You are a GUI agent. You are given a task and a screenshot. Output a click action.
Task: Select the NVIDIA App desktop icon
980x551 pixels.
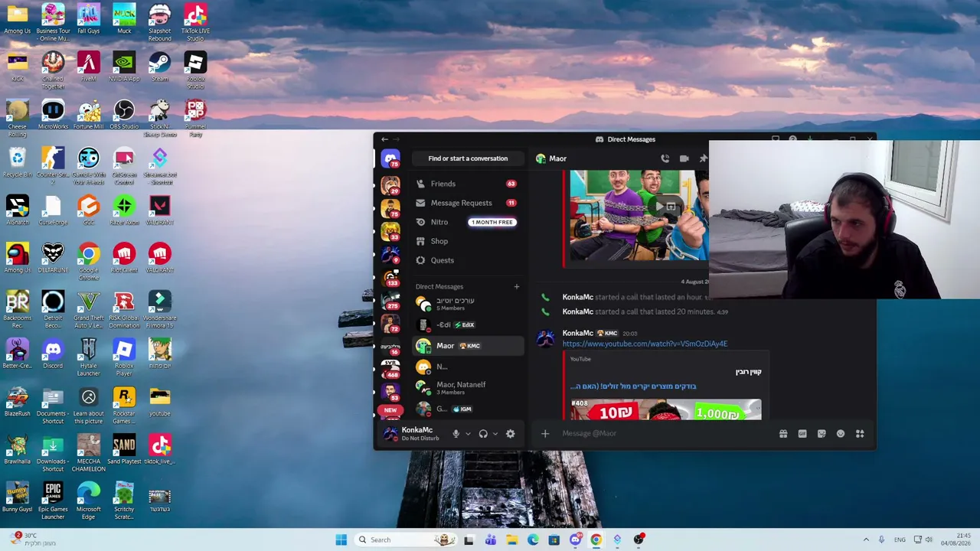[x=124, y=67]
